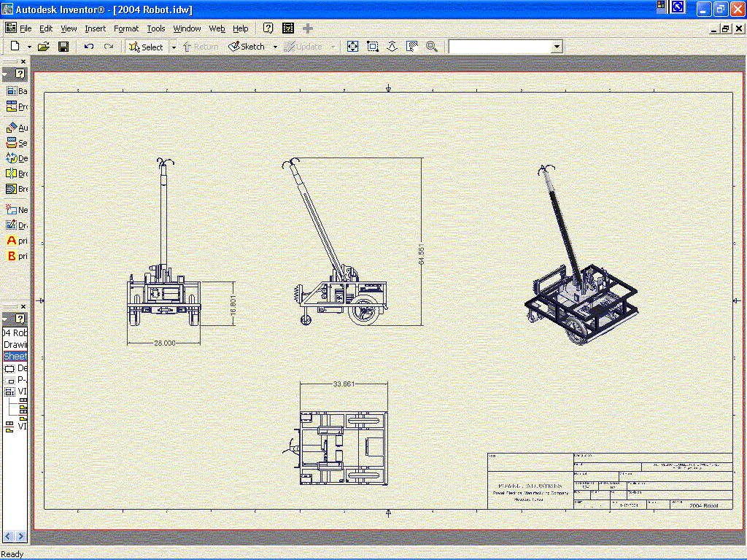The image size is (747, 560).
Task: Click the Zoom All icon
Action: (352, 46)
